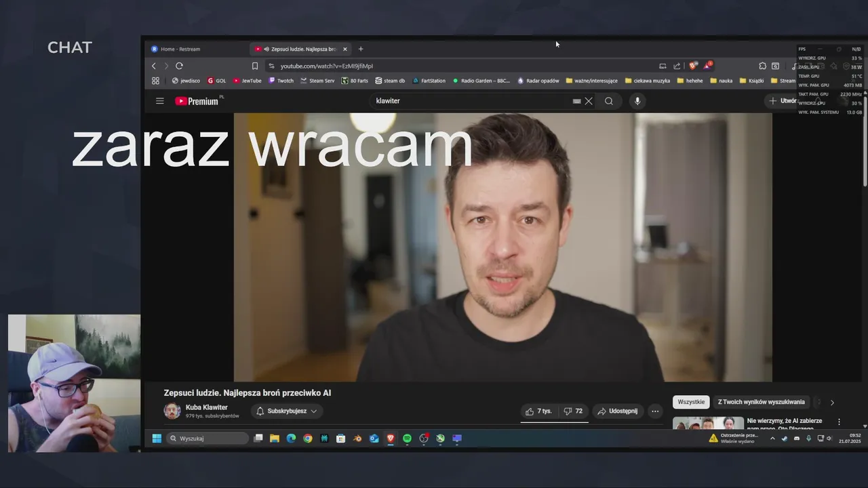Open Subskrybujesz notification dropdown
The image size is (868, 488).
pos(287,411)
